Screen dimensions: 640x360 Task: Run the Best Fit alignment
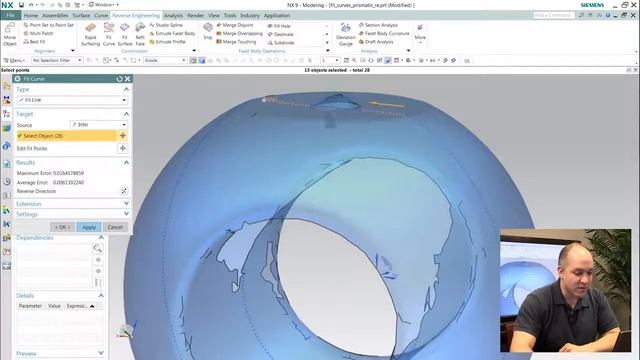(34, 42)
